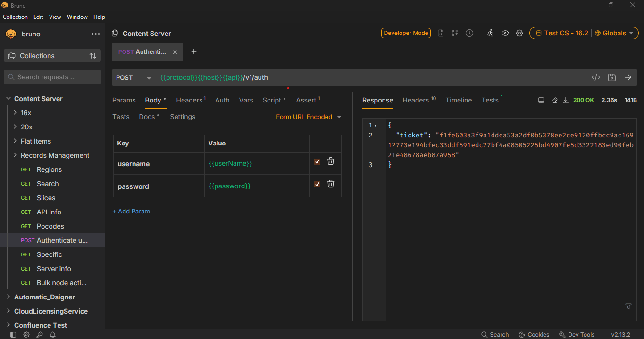Open notifications bell in the status bar
The height and width of the screenshot is (339, 644).
click(53, 335)
